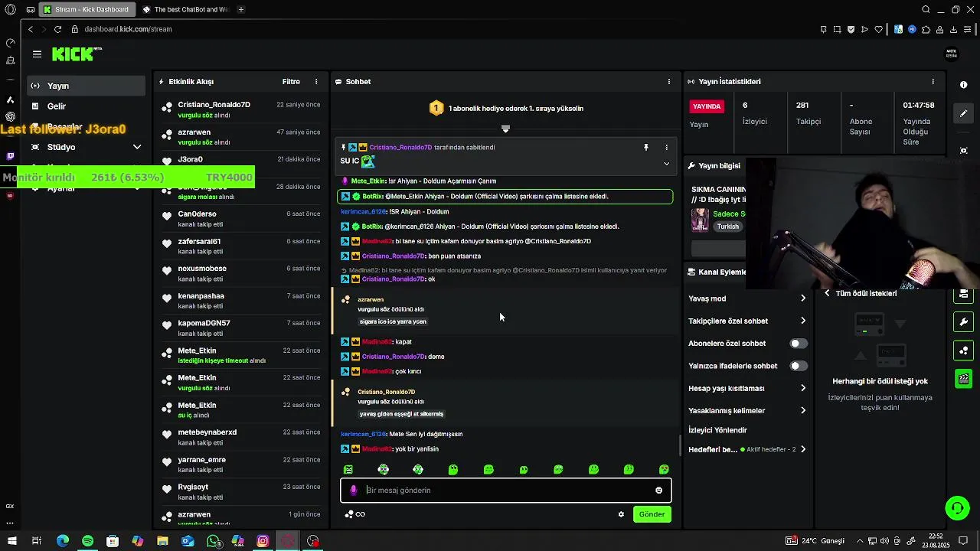Viewport: 980px width, 551px height.
Task: Click BotRix name in highlighted chat message
Action: [x=372, y=197]
